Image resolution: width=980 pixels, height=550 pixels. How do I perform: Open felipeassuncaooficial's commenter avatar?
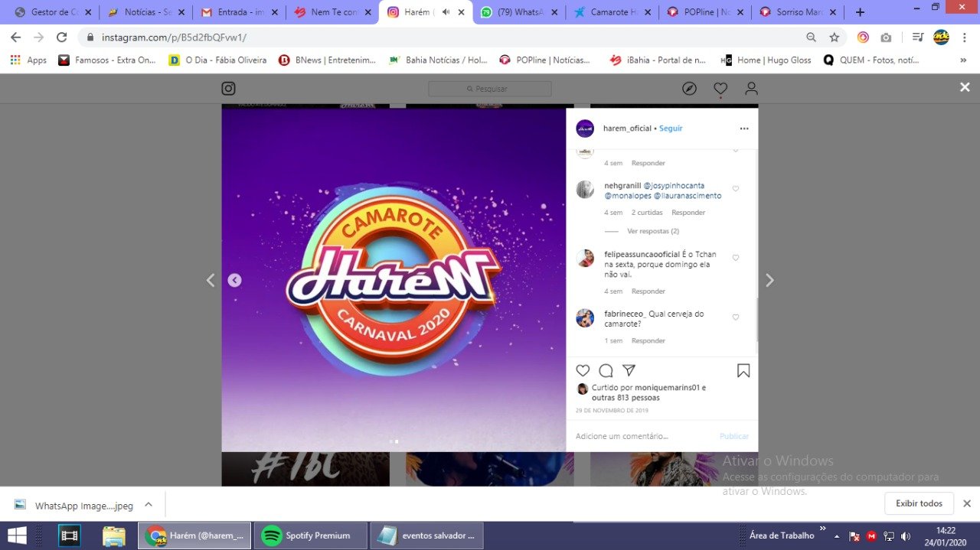tap(585, 259)
